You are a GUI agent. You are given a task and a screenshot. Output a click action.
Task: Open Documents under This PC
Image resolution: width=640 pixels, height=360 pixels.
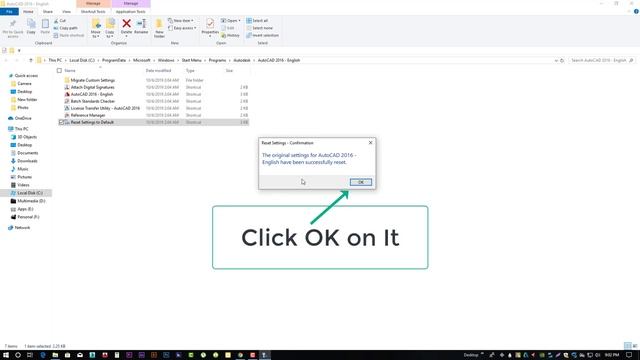pos(27,153)
